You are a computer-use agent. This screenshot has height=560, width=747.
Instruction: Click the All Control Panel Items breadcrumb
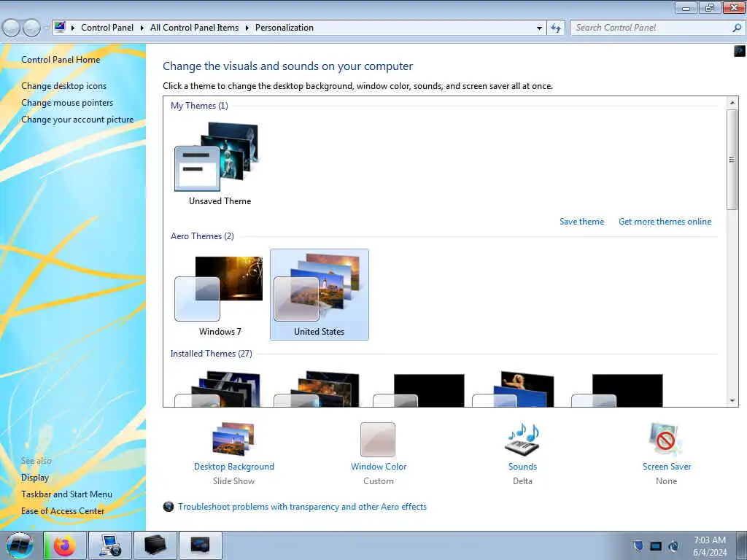pos(194,28)
